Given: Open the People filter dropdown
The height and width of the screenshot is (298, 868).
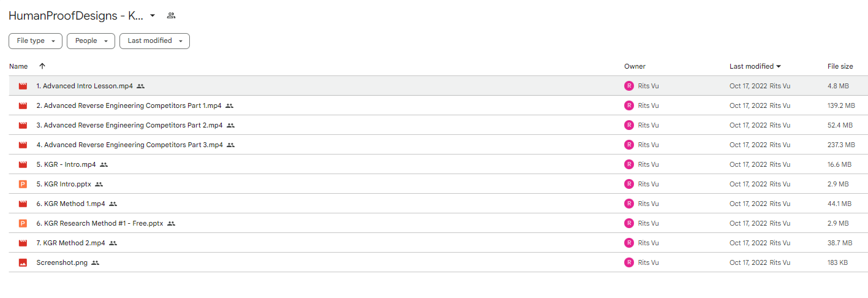Looking at the screenshot, I should (x=91, y=41).
